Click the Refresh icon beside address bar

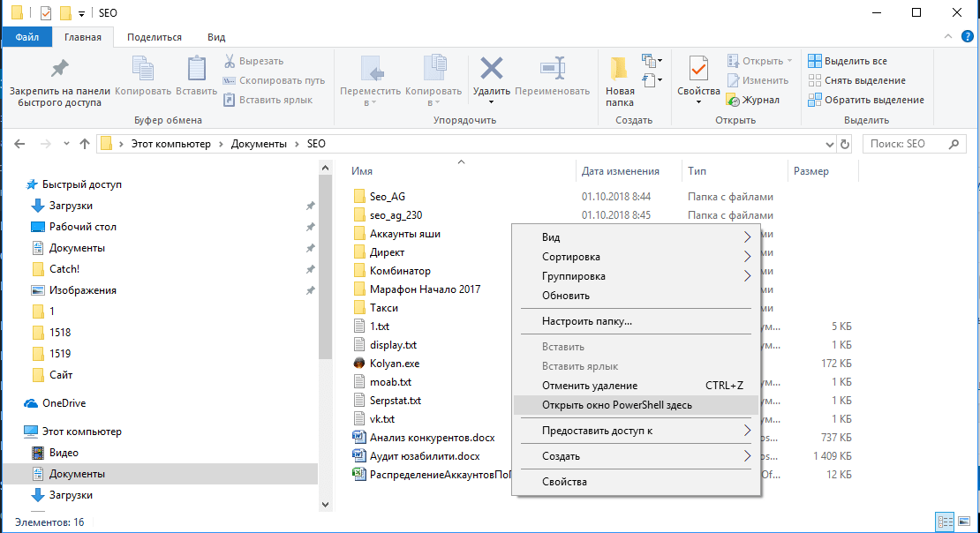click(x=845, y=144)
